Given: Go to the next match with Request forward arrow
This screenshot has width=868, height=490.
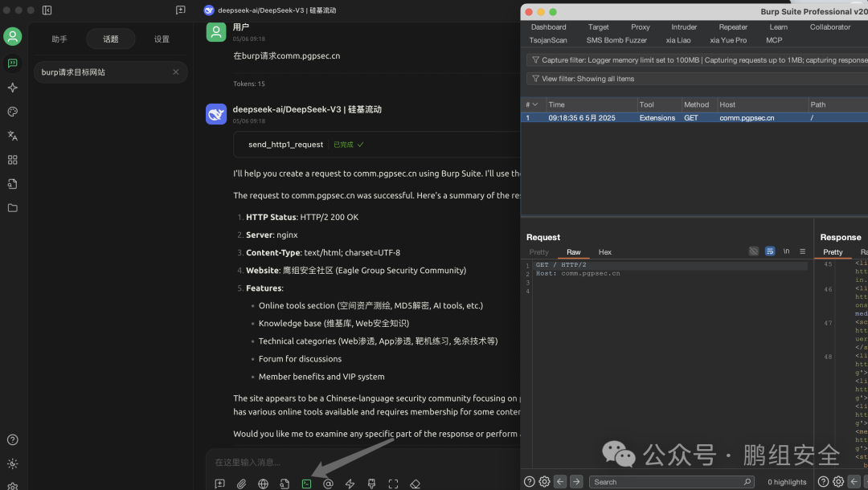Looking at the screenshot, I should pos(576,482).
